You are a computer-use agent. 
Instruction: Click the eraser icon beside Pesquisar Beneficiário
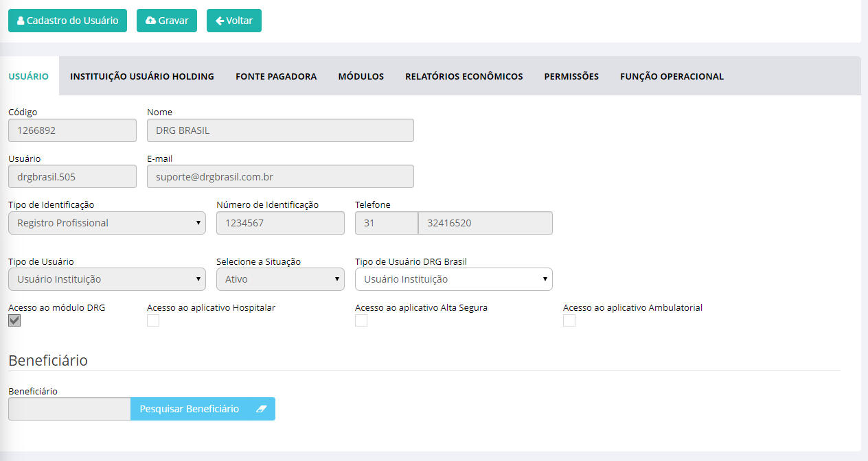click(261, 409)
